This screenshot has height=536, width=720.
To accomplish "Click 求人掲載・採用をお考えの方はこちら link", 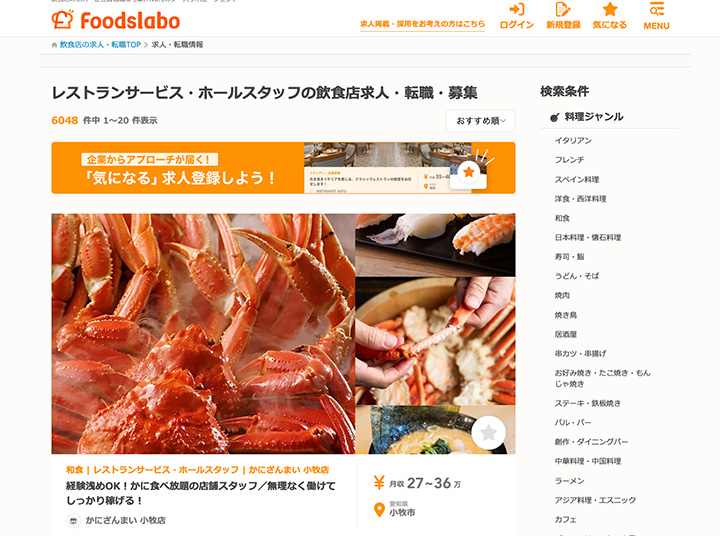I will click(x=422, y=24).
